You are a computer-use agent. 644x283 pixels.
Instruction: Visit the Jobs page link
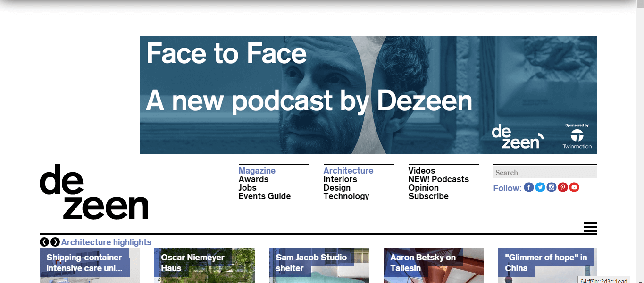[247, 188]
